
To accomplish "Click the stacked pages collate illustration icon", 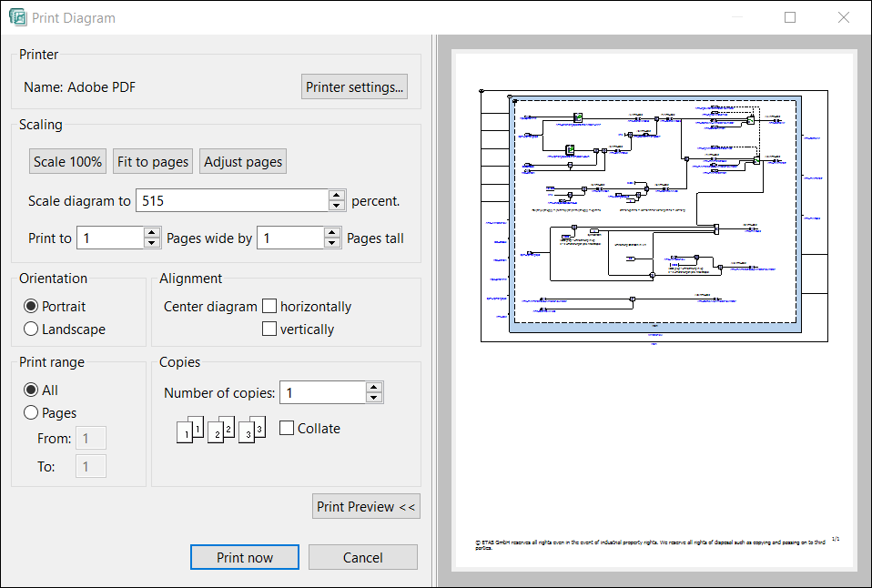I will [x=219, y=428].
